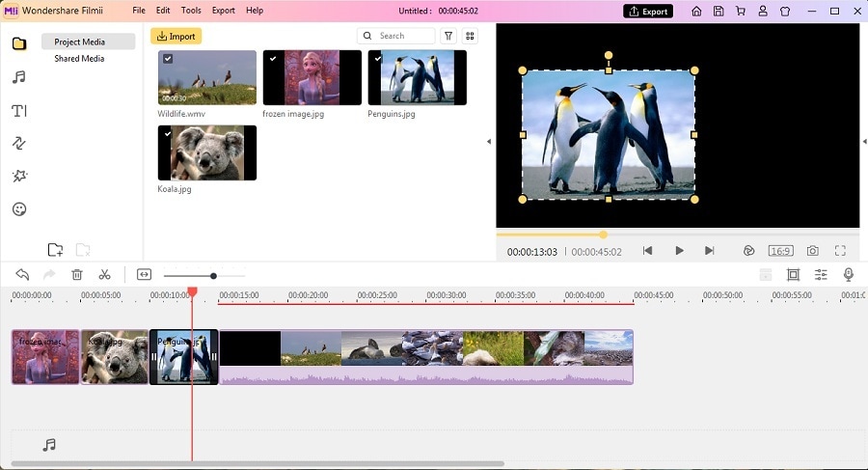The width and height of the screenshot is (868, 470).
Task: Click the 00:00:13:03 current time display
Action: [532, 252]
